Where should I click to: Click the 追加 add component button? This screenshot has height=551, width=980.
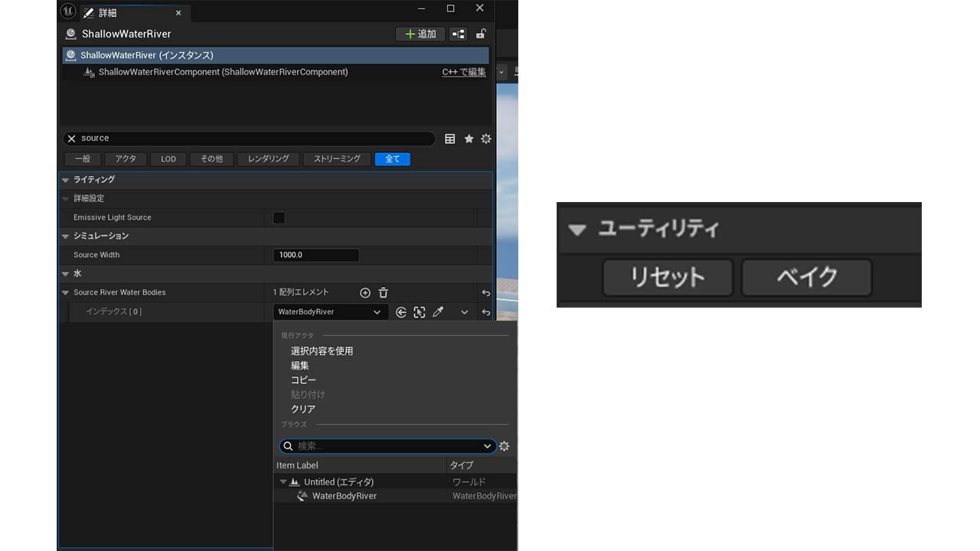420,34
